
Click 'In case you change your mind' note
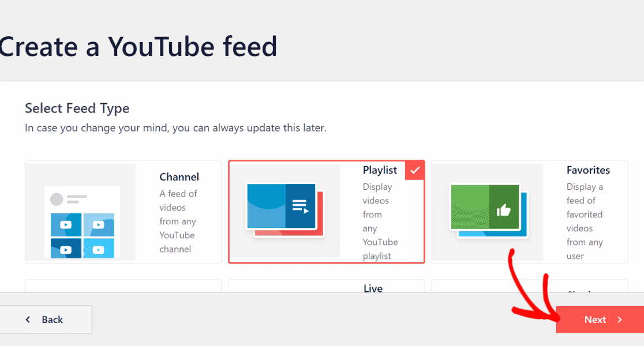[x=176, y=128]
